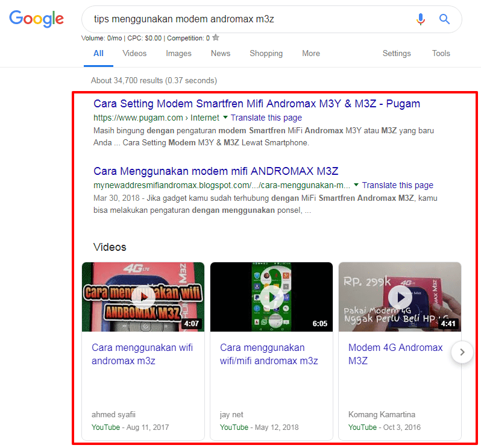
Task: Switch to the Images tab
Action: pyautogui.click(x=178, y=54)
